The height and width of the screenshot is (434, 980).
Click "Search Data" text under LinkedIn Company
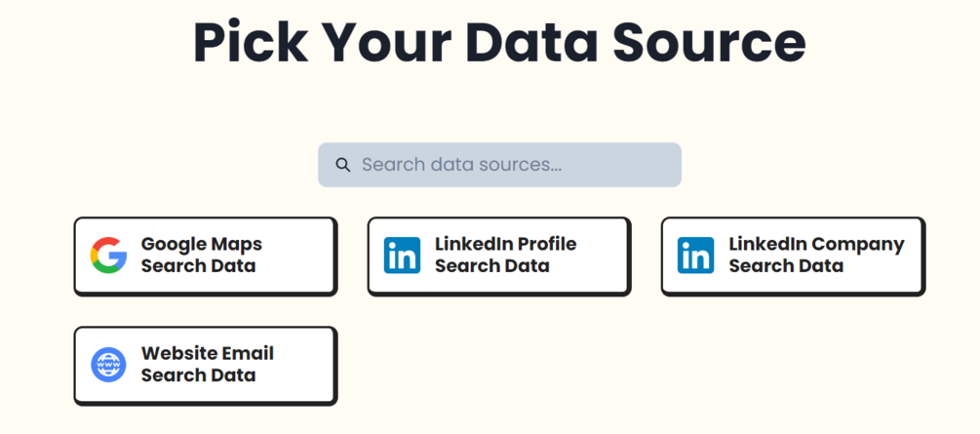[x=785, y=266]
